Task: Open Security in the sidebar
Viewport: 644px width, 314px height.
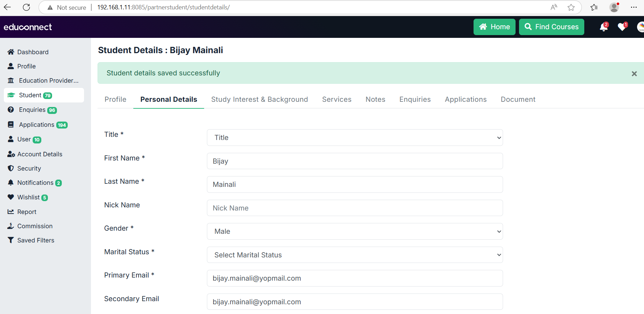Action: (x=29, y=168)
